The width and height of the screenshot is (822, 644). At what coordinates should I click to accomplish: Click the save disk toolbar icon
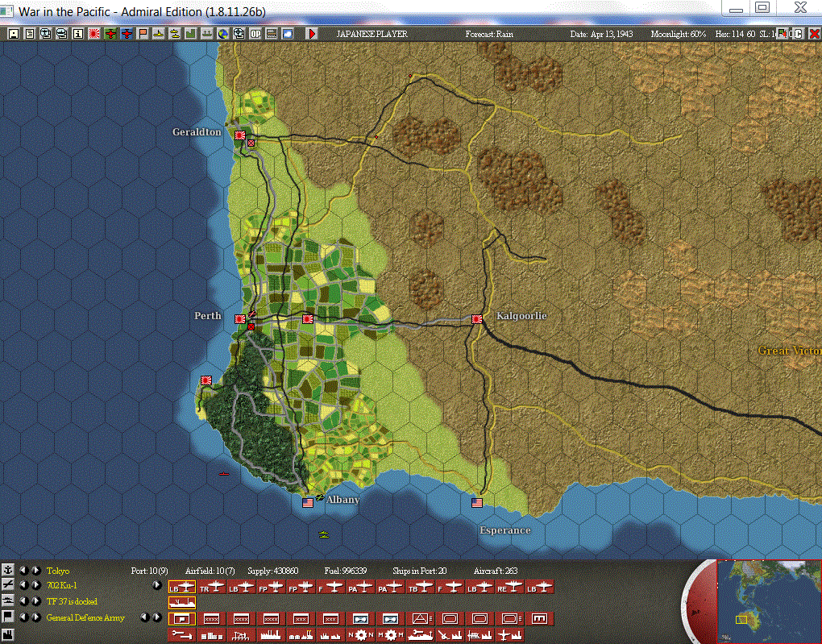click(14, 34)
